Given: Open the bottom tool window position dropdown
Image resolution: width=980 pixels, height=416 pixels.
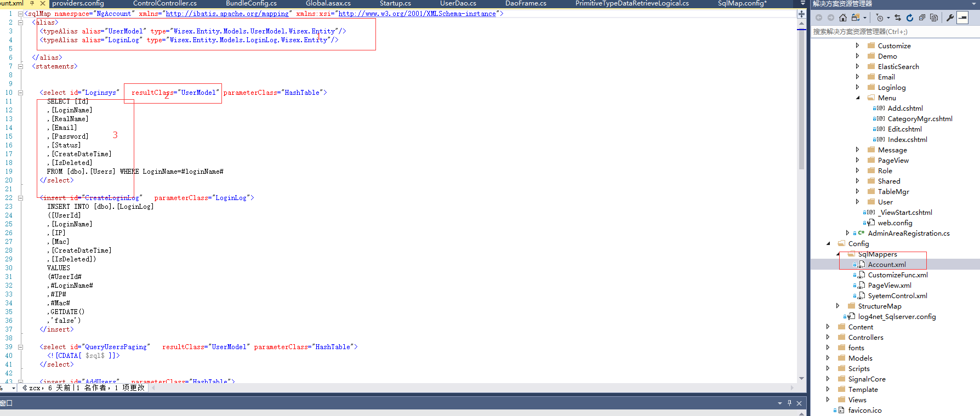Looking at the screenshot, I should tap(780, 403).
